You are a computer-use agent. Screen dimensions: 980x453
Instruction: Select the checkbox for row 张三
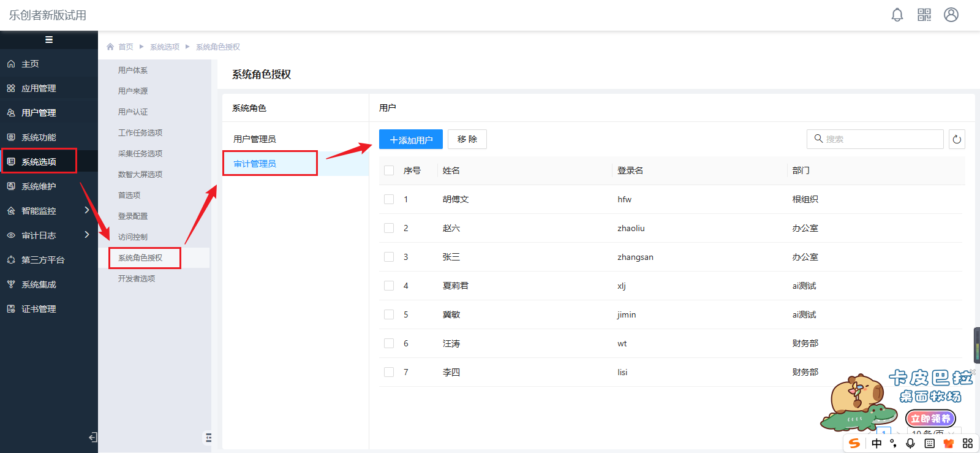[x=389, y=257]
